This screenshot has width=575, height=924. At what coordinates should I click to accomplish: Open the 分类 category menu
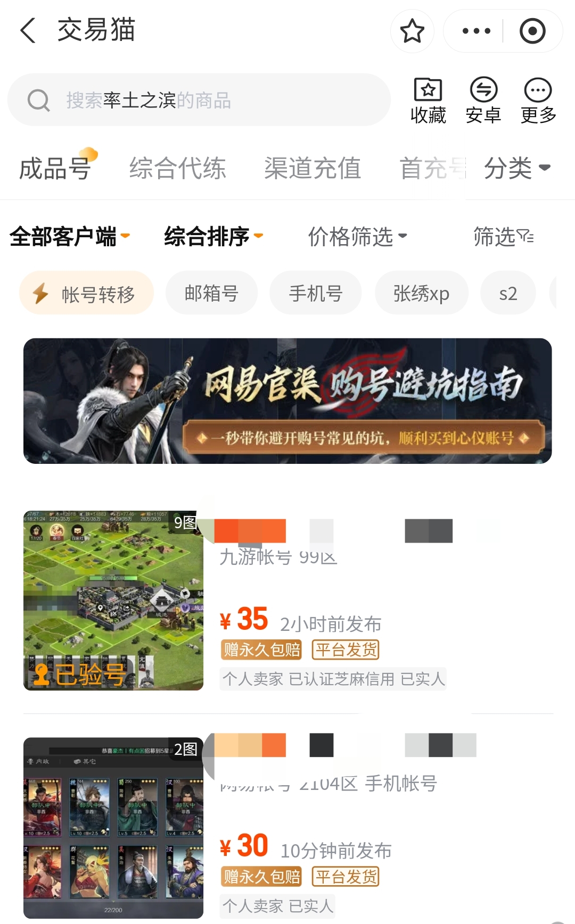(517, 168)
